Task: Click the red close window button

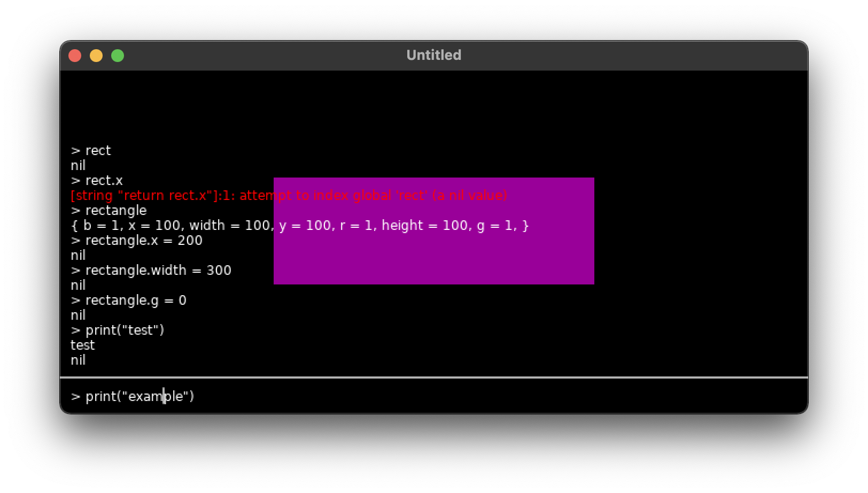Action: click(x=75, y=56)
